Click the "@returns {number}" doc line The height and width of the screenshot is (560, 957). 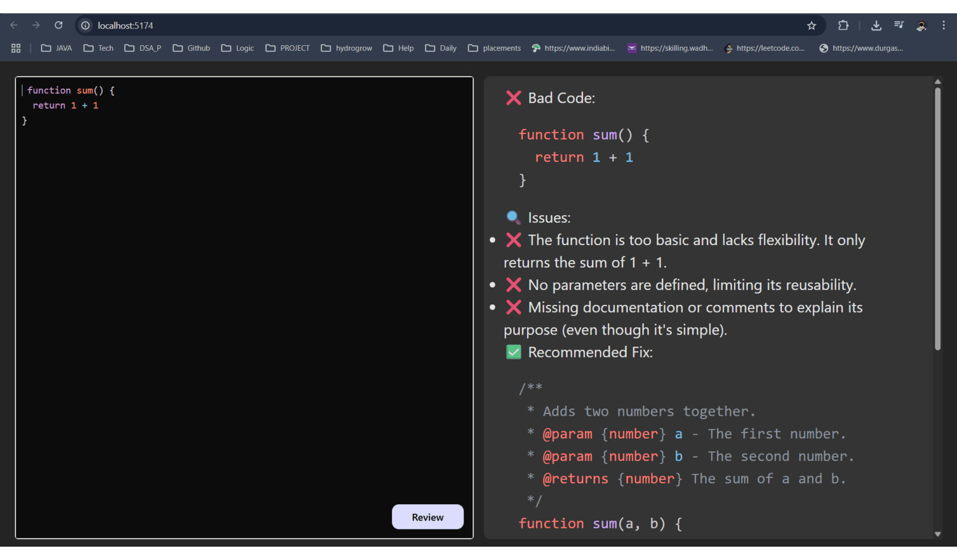coord(694,479)
